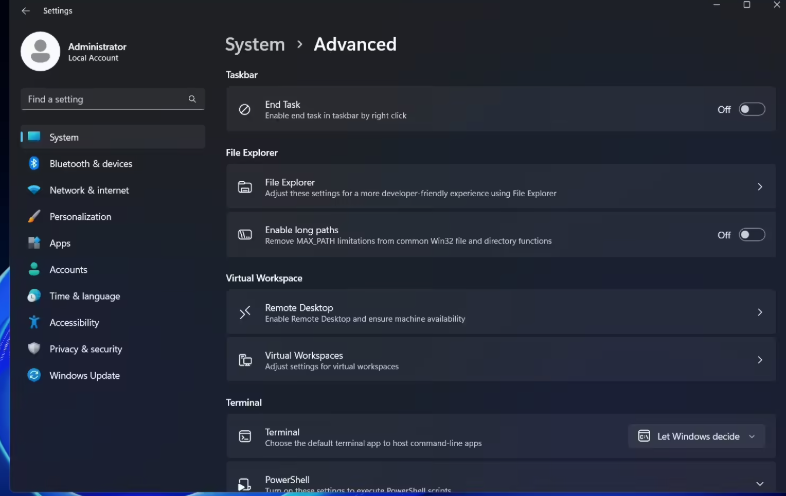Viewport: 786px width, 496px height.
Task: Select Time & language in sidebar
Action: point(84,296)
